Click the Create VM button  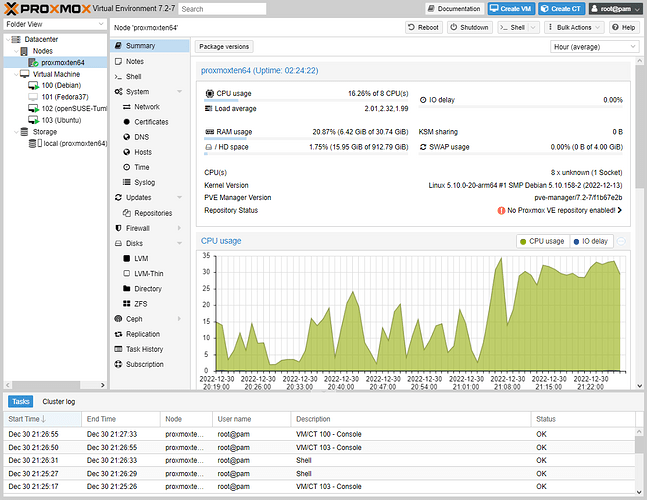coord(511,9)
